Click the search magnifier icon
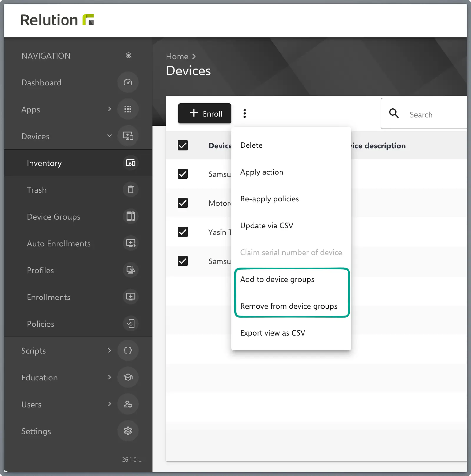 tap(394, 113)
